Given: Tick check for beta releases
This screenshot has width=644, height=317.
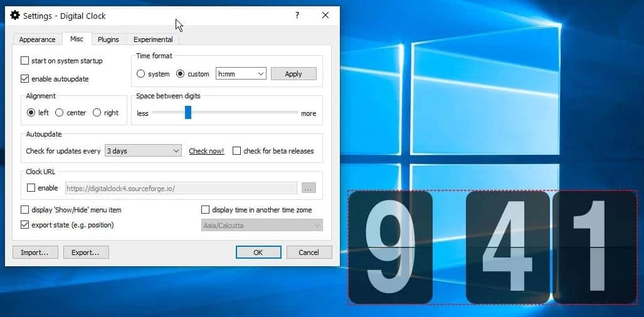Looking at the screenshot, I should pos(237,151).
